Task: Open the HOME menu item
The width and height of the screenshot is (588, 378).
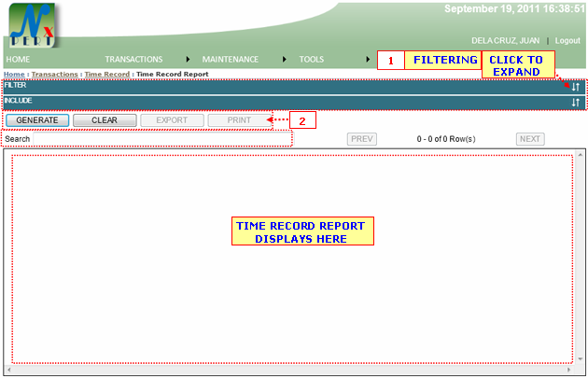Action: [19, 59]
